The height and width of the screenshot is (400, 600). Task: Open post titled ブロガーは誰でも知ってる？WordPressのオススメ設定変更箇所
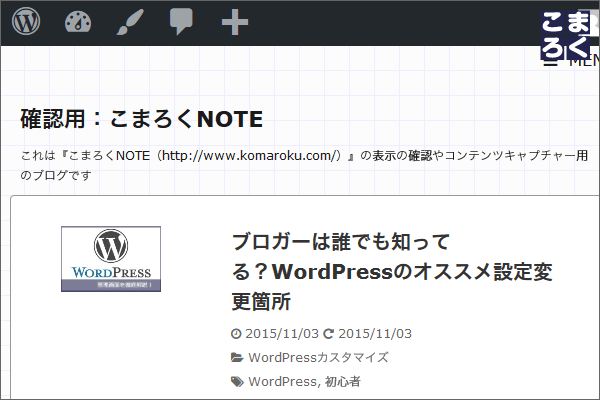coord(392,271)
